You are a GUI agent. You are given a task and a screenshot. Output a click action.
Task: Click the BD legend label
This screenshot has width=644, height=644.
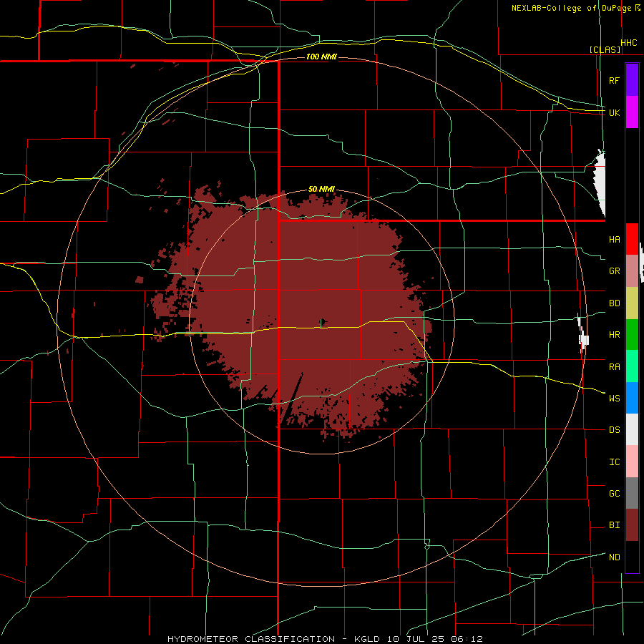click(x=614, y=303)
